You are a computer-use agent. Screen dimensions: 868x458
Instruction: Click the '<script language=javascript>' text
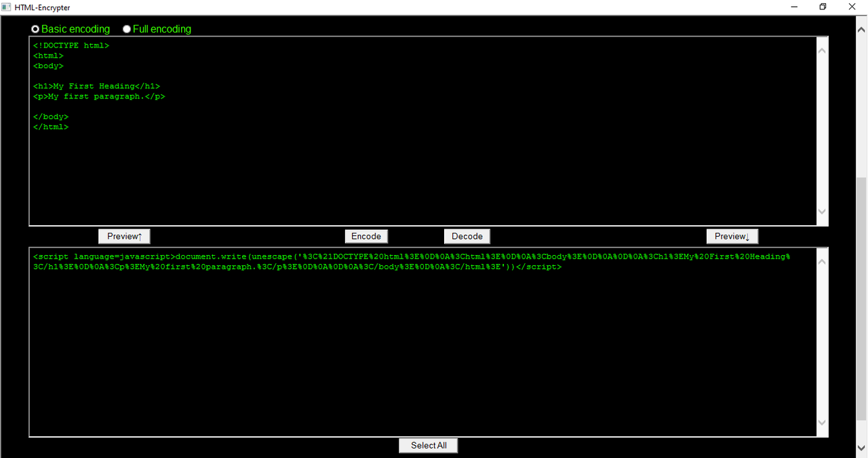click(x=104, y=256)
